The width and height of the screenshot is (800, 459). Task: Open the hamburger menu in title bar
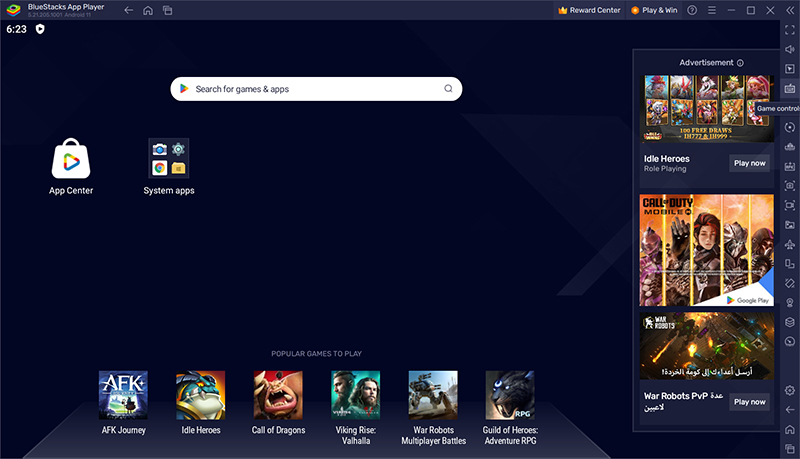[712, 10]
